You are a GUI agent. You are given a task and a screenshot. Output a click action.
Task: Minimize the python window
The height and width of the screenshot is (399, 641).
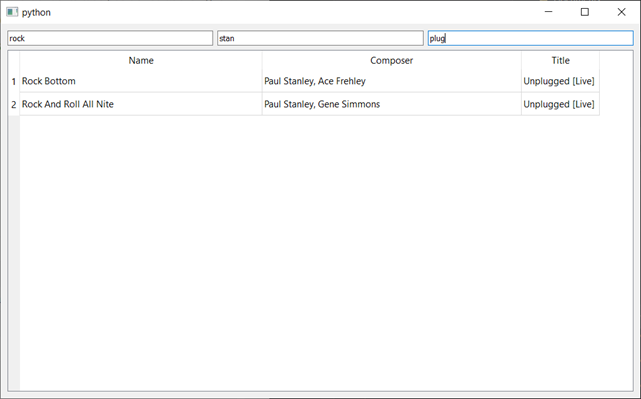coord(549,12)
